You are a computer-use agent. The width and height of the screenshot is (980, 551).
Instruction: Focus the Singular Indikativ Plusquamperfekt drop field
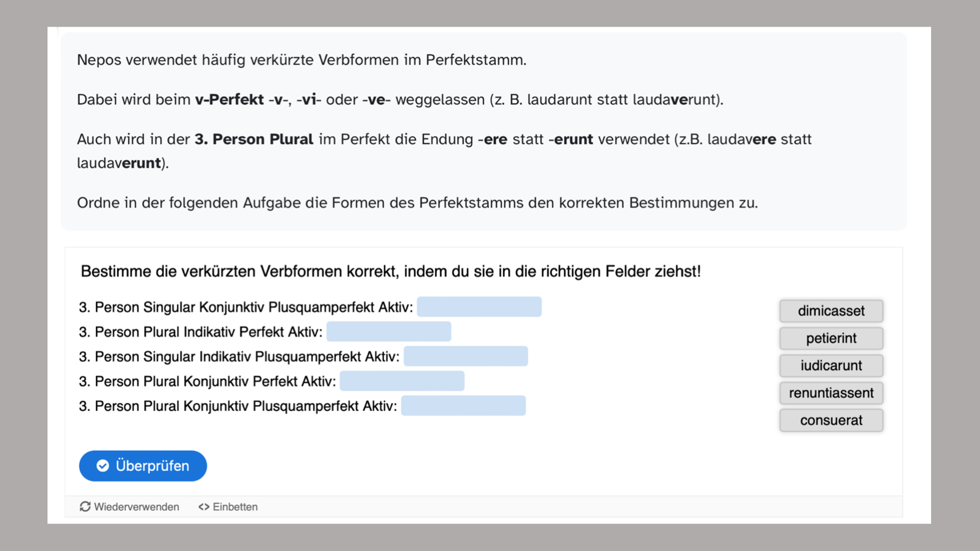pyautogui.click(x=465, y=356)
